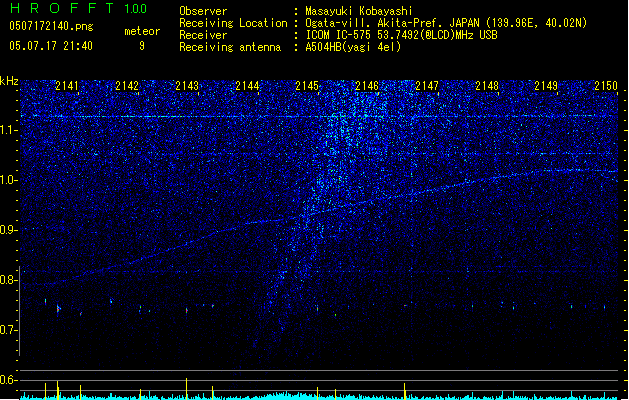This screenshot has width=629, height=400.
Task: Click the 2145 time marker
Action: pos(307,85)
